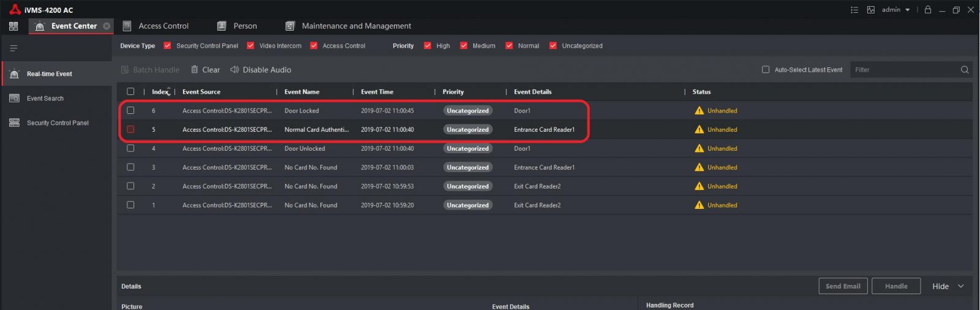
Task: Click into the Filter input field
Action: [903, 70]
